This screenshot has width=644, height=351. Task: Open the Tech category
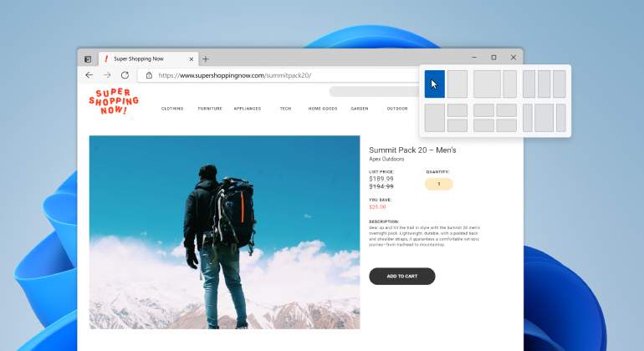pos(285,109)
